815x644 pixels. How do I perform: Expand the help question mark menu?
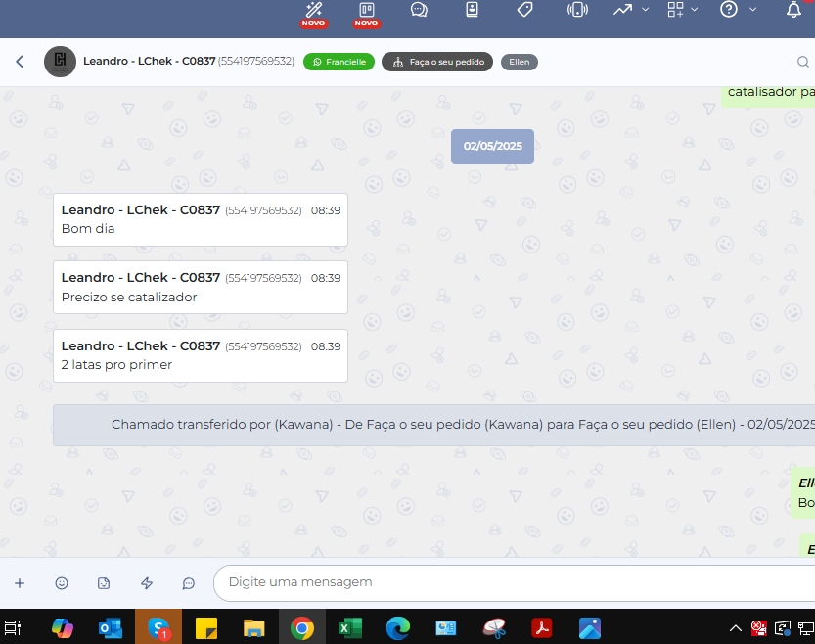[736, 10]
